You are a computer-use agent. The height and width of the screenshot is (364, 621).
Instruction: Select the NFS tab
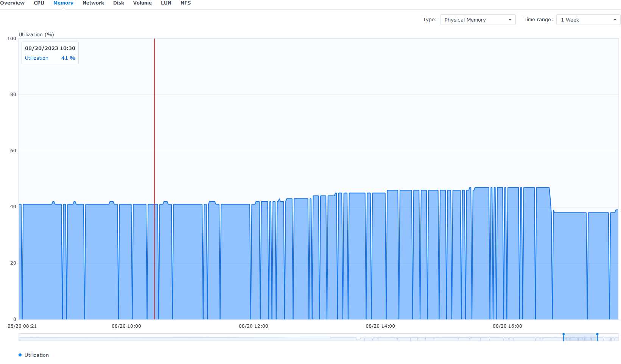tap(185, 3)
